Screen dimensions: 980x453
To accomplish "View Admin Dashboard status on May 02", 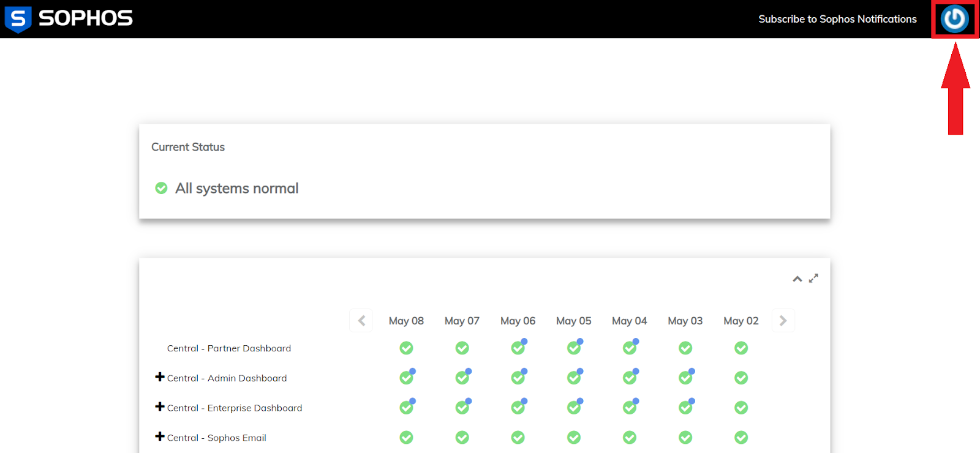I will 741,378.
